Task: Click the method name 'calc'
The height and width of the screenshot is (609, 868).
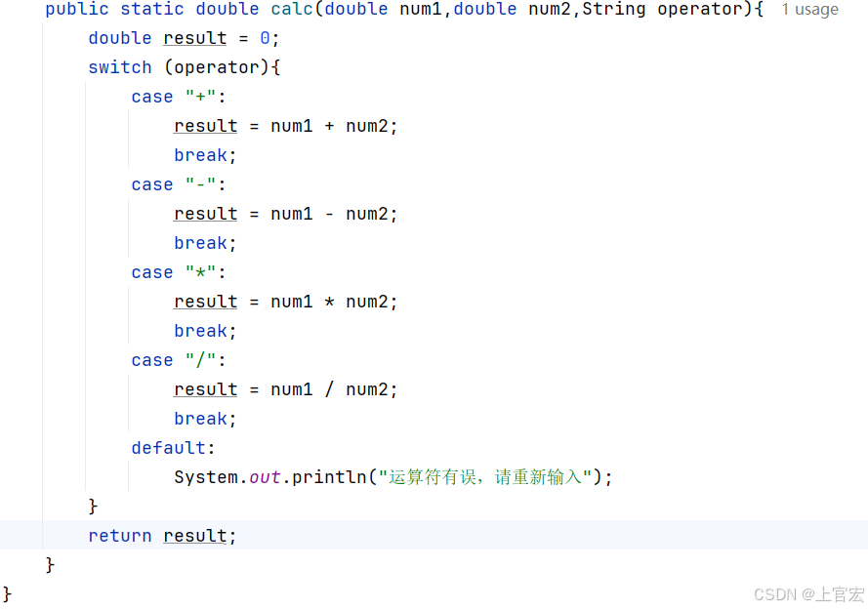Action: pos(291,10)
